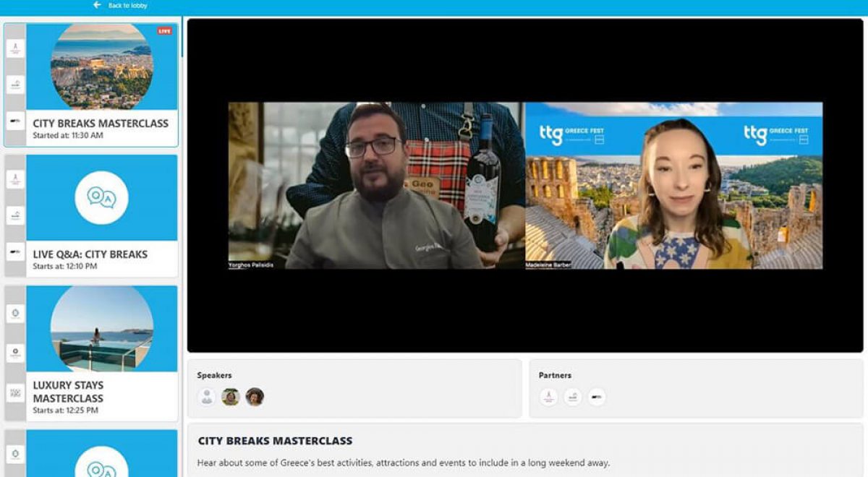Viewport: 868px width, 477px height.
Task: Click the 'CITY BREAKS MASTERCLASS' description heading
Action: tap(276, 440)
